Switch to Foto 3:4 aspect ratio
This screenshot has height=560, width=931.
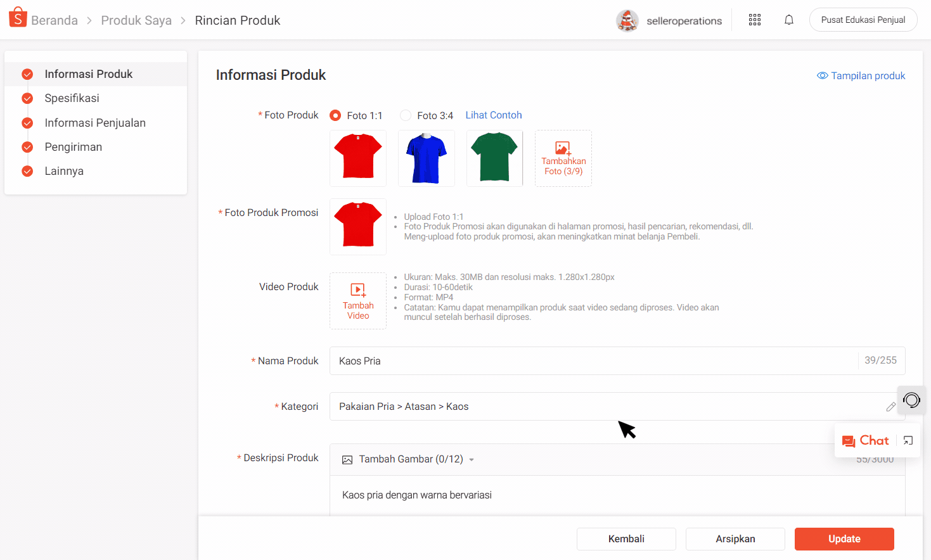[x=405, y=115]
